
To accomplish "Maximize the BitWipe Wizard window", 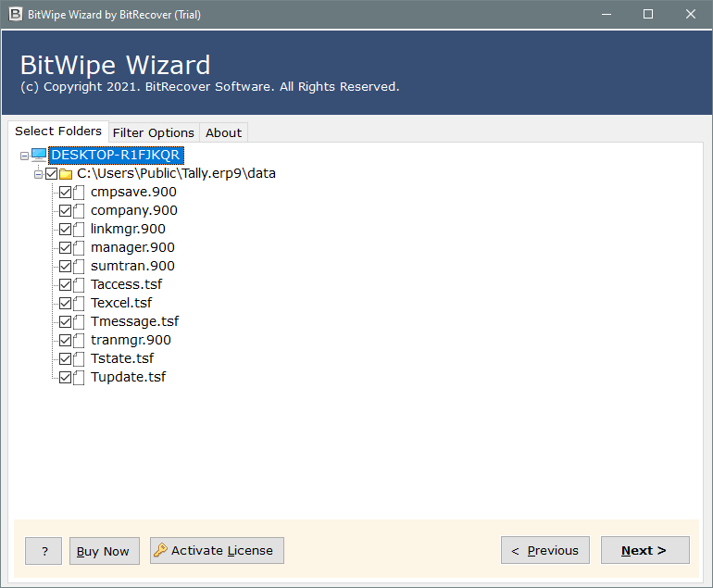I will click(648, 15).
